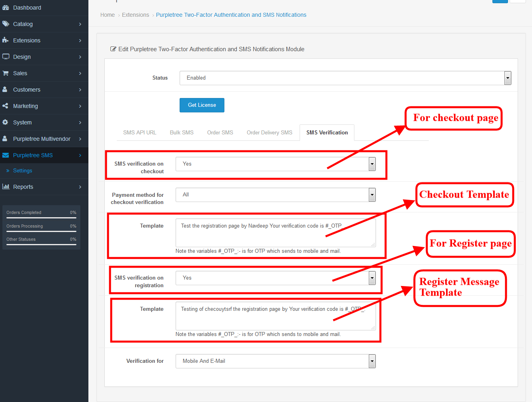Click the Catalog tags icon
The height and width of the screenshot is (402, 532).
6,24
